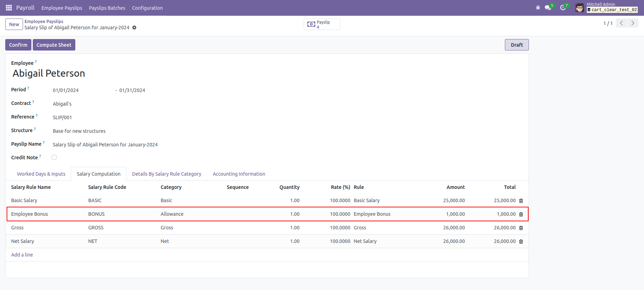The height and width of the screenshot is (290, 644).
Task: Open the apps grid menu icon
Action: pyautogui.click(x=9, y=8)
